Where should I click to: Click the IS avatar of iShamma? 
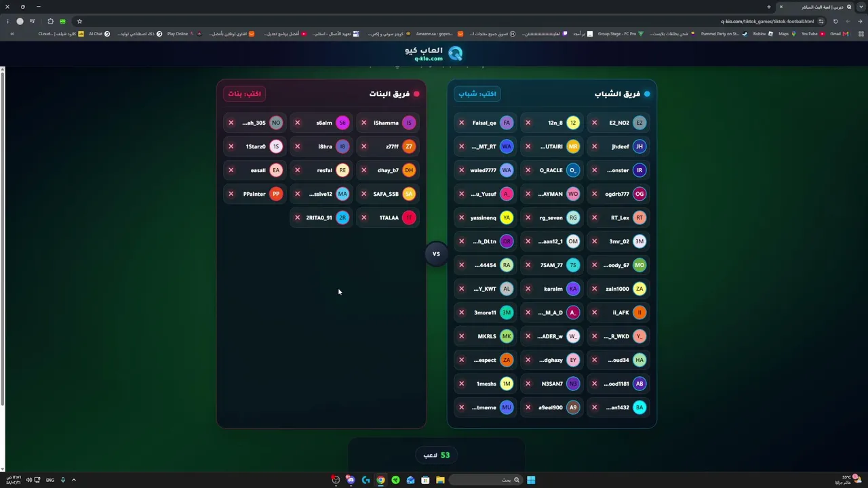pos(409,123)
